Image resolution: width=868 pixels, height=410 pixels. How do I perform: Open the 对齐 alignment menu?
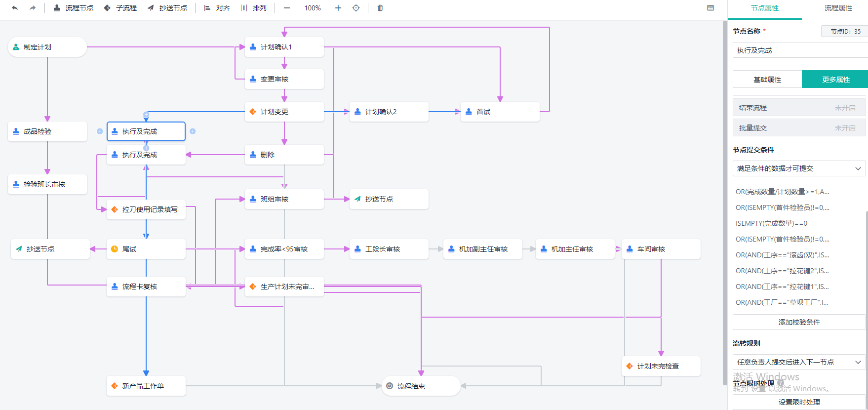(217, 8)
